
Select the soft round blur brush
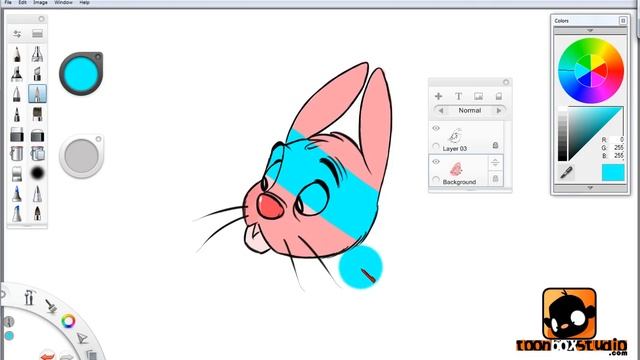(x=37, y=173)
